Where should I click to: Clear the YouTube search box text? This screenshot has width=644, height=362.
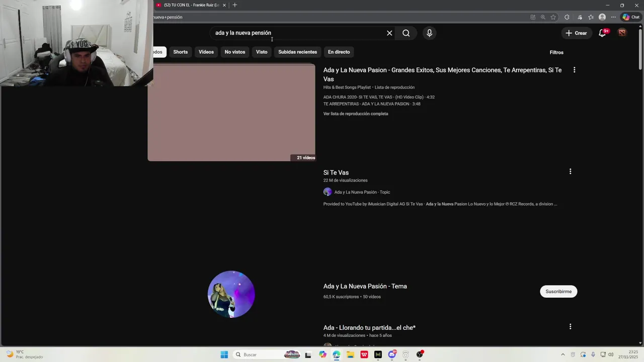[x=389, y=33]
